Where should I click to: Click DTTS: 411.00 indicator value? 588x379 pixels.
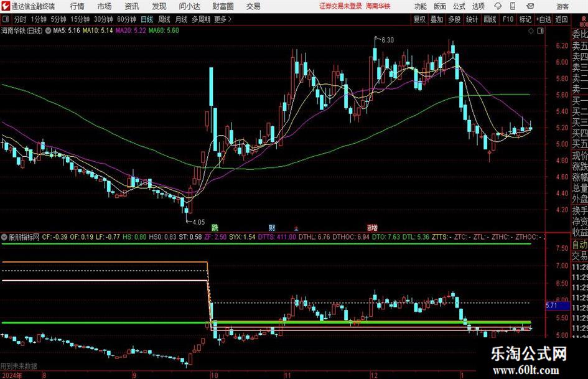click(277, 237)
